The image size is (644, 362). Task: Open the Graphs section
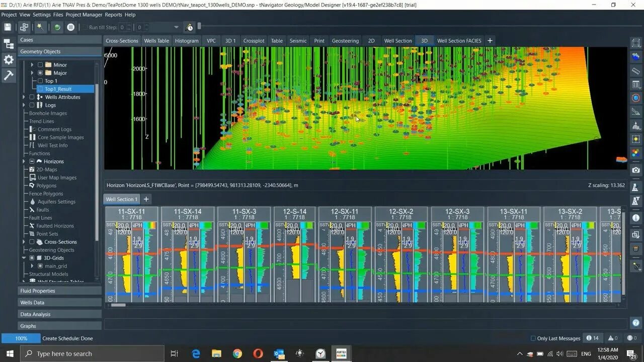point(59,326)
